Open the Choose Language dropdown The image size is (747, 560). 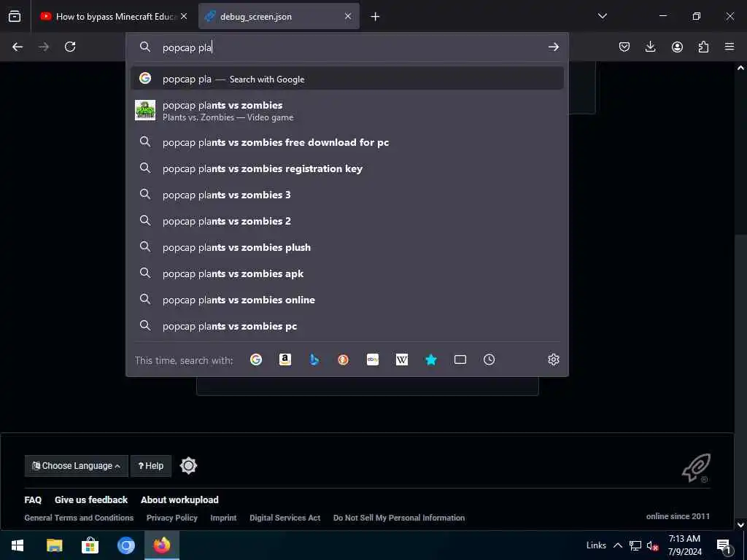click(x=76, y=465)
